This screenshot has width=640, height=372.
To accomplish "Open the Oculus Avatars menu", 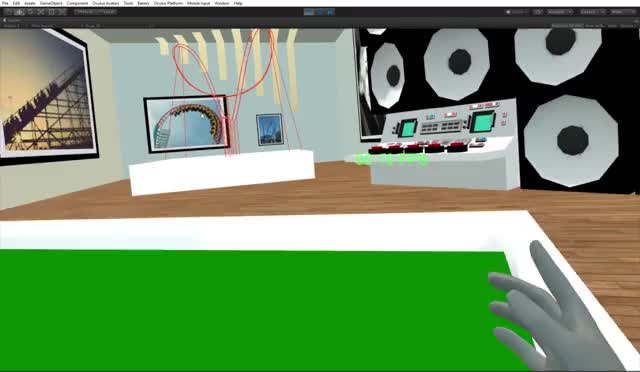I will (106, 3).
